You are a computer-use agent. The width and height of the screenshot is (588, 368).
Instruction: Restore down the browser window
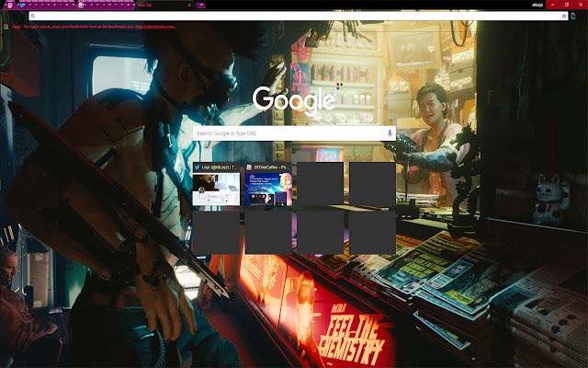567,5
